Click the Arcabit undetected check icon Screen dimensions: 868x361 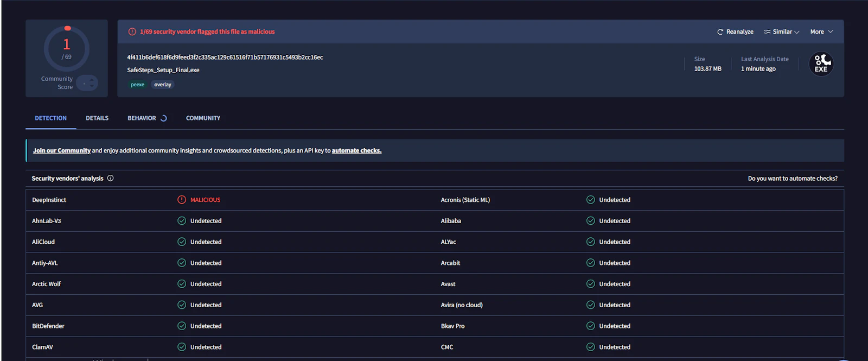(591, 263)
